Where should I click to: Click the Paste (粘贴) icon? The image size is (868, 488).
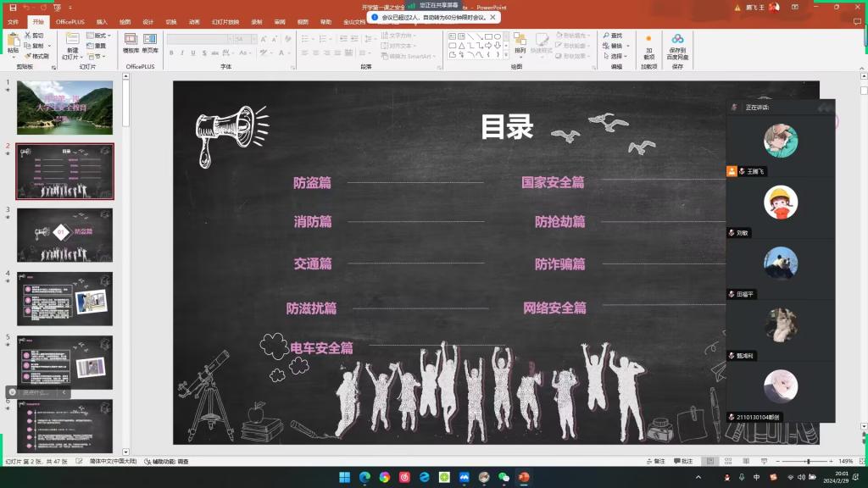tap(13, 42)
